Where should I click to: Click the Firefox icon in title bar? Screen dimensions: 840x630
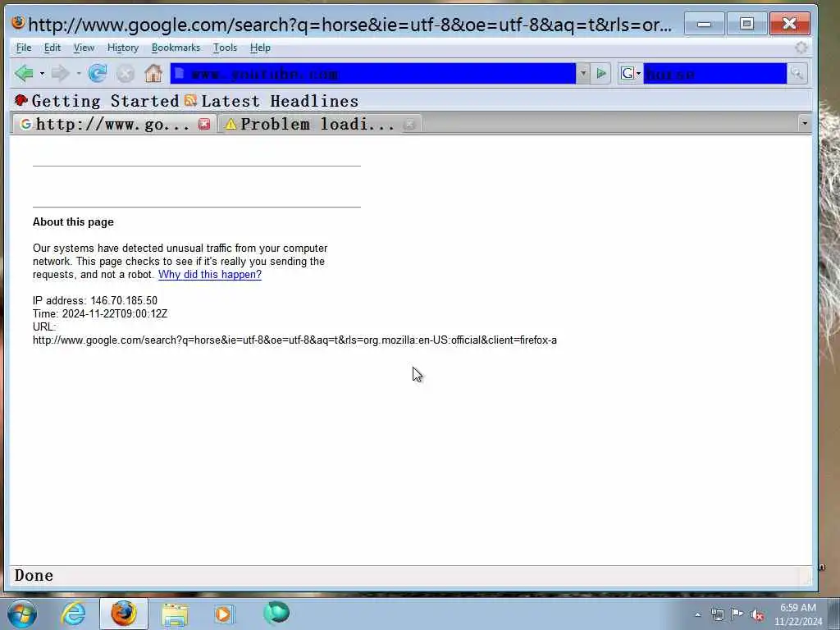point(18,22)
